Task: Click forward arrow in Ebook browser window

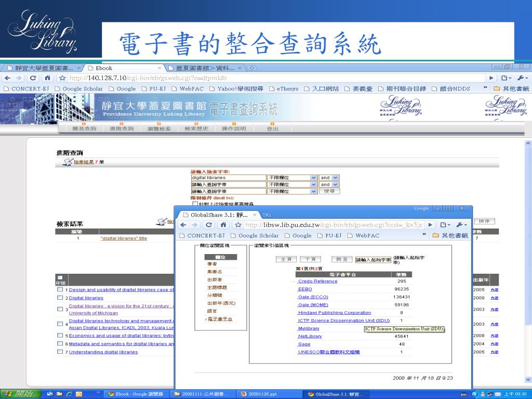Action: point(19,78)
